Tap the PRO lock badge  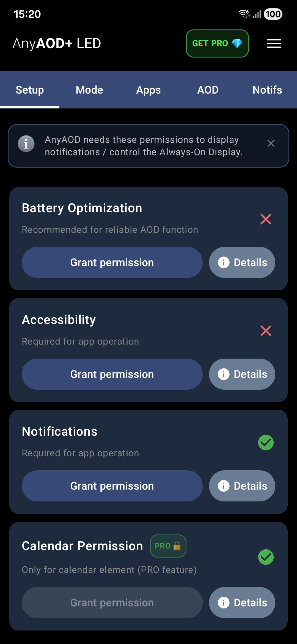coord(168,546)
